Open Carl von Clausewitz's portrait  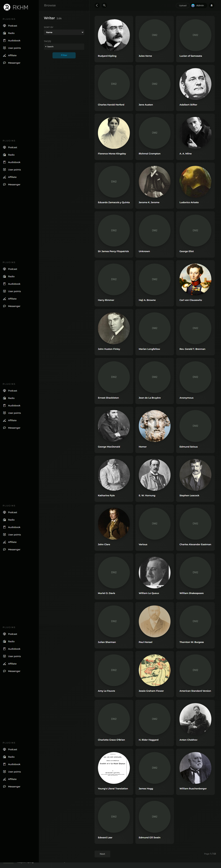[x=195, y=279]
